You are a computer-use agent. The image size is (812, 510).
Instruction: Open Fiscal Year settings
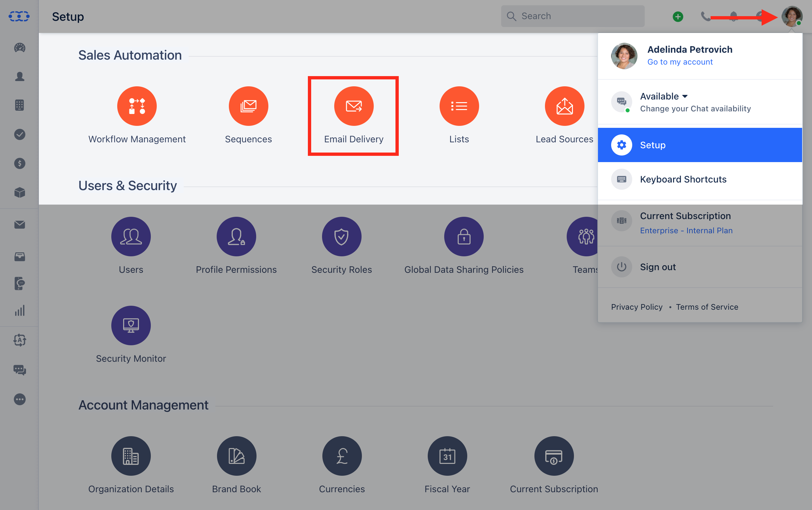coord(447,456)
